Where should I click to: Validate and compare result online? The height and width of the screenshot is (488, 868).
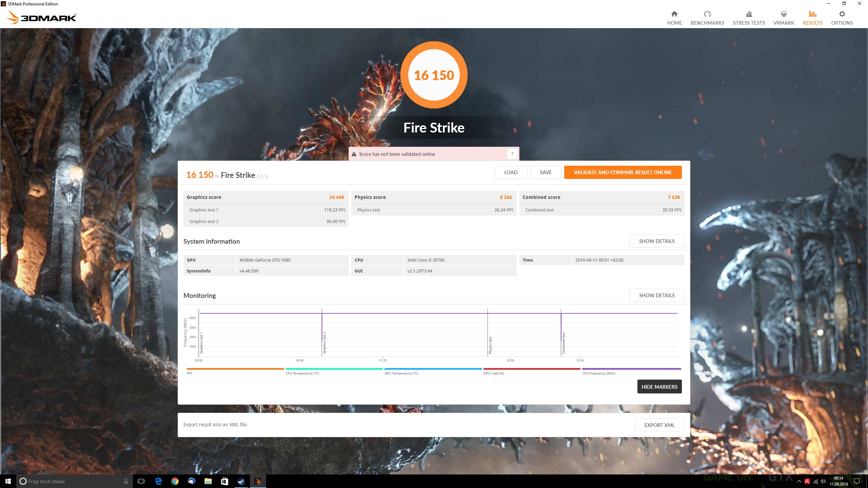(623, 172)
